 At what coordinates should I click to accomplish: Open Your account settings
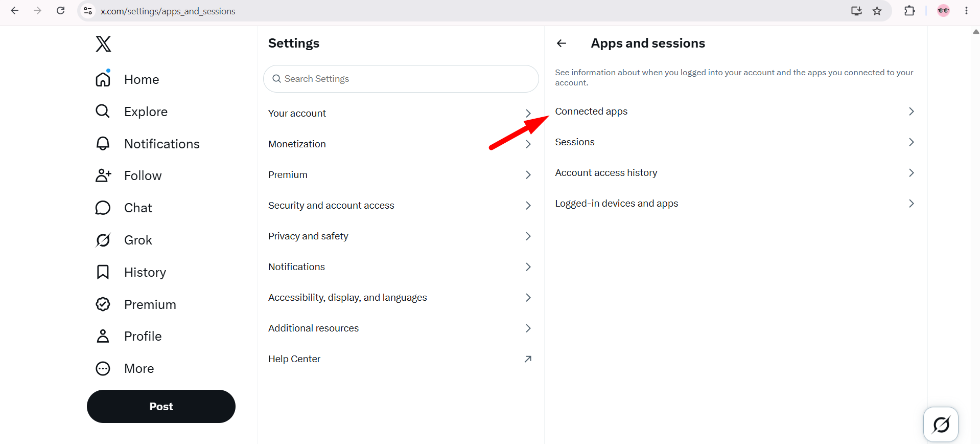(x=401, y=114)
